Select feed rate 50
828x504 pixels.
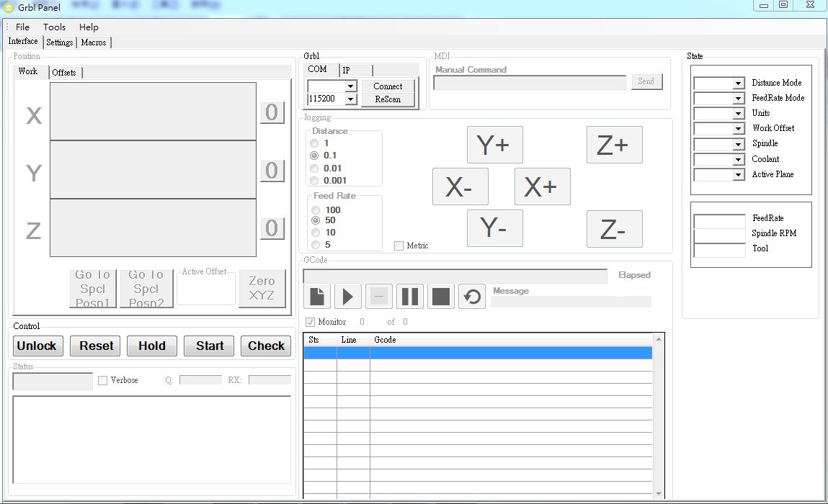pyautogui.click(x=316, y=220)
